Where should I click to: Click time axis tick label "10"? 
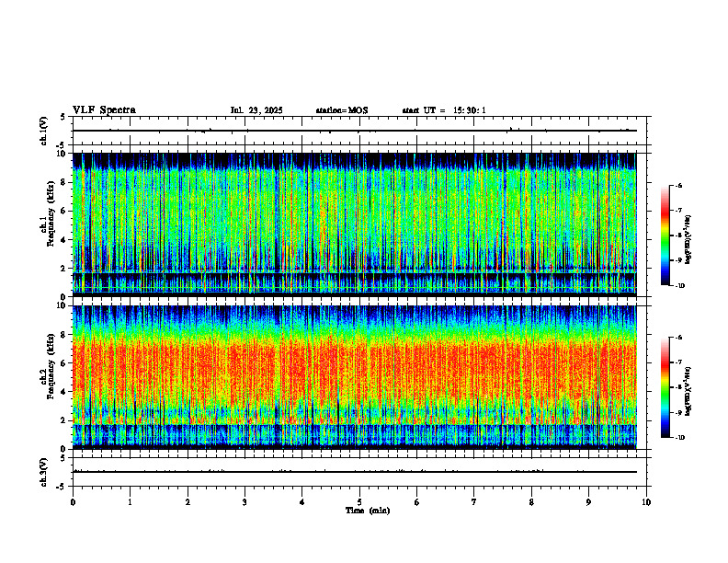(646, 502)
